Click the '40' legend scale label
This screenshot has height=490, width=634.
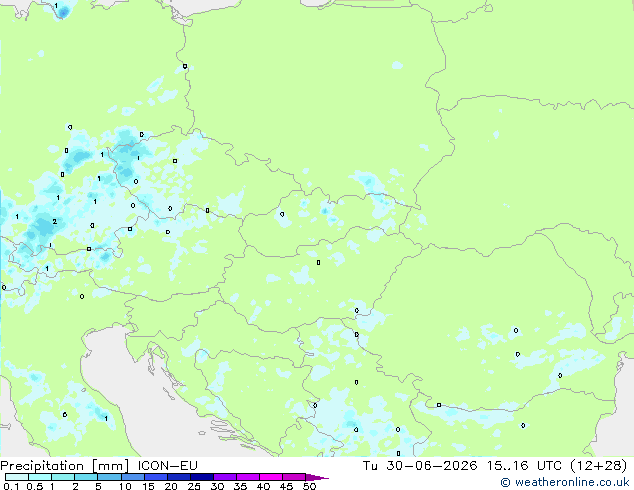263,486
